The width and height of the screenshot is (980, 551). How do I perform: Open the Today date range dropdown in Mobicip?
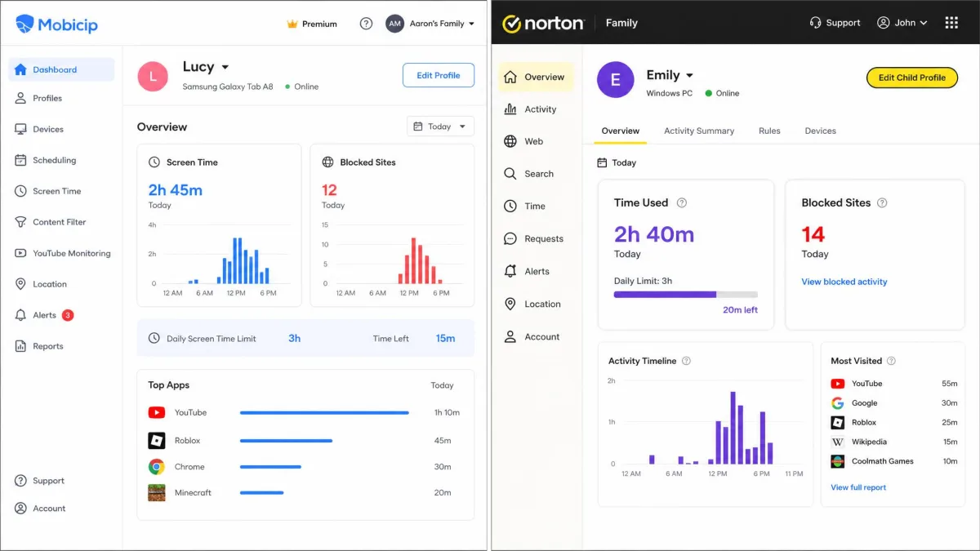click(440, 127)
